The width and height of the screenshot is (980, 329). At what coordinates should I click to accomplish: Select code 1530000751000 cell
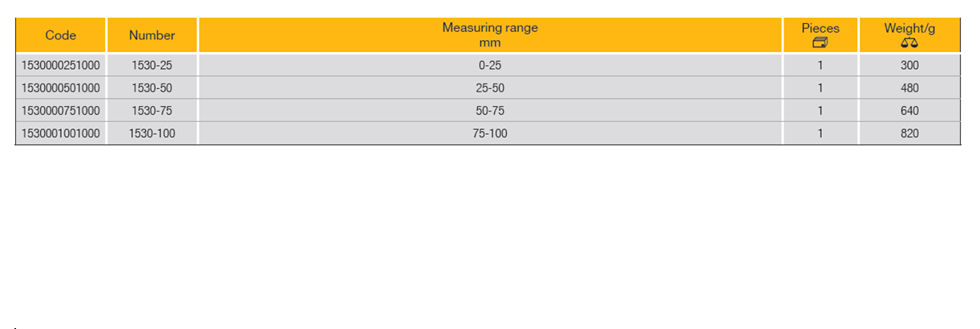[61, 111]
